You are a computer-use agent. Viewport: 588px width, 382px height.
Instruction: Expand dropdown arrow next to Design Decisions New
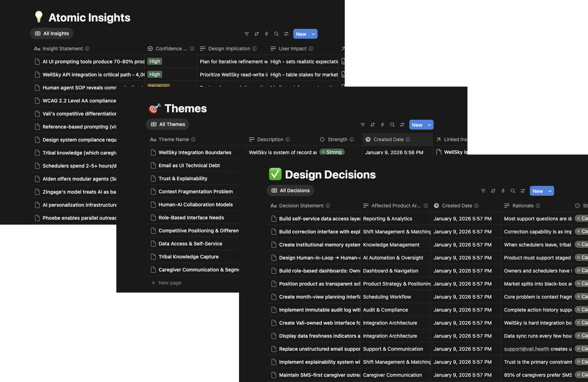point(550,191)
